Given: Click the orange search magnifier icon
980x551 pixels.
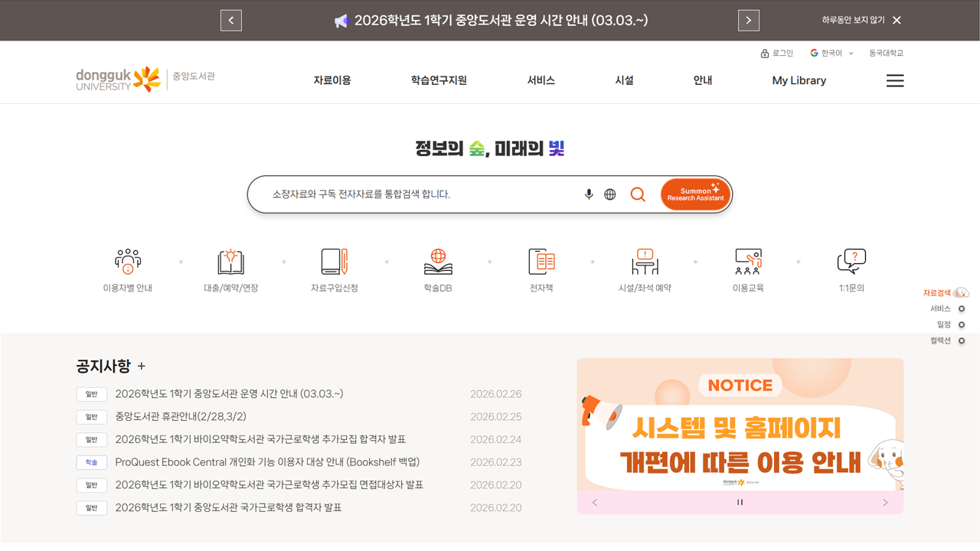Looking at the screenshot, I should pyautogui.click(x=638, y=194).
